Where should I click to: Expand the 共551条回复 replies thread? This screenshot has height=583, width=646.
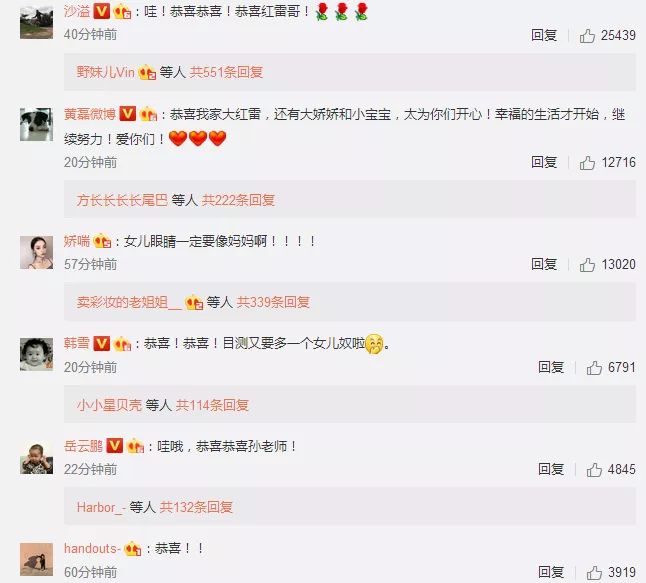pos(226,73)
